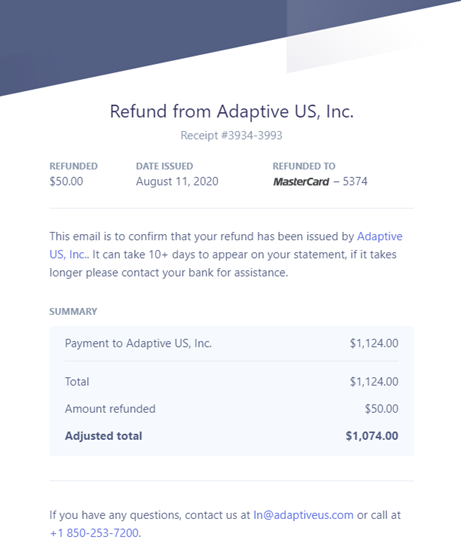Click the Payment to Adaptive US row
Viewport: 461px width, 549px height.
231,343
